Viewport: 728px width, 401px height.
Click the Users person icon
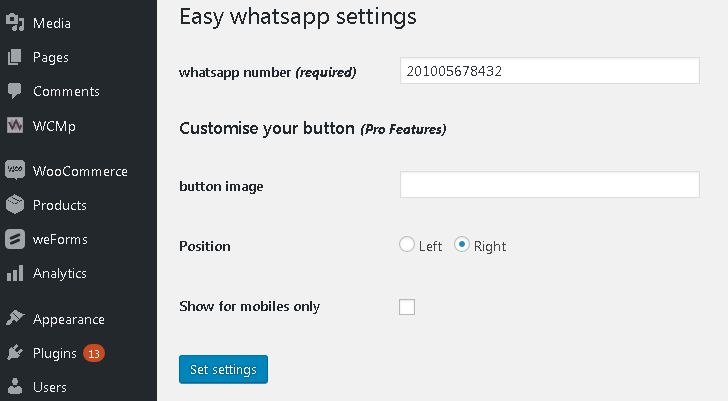(15, 387)
